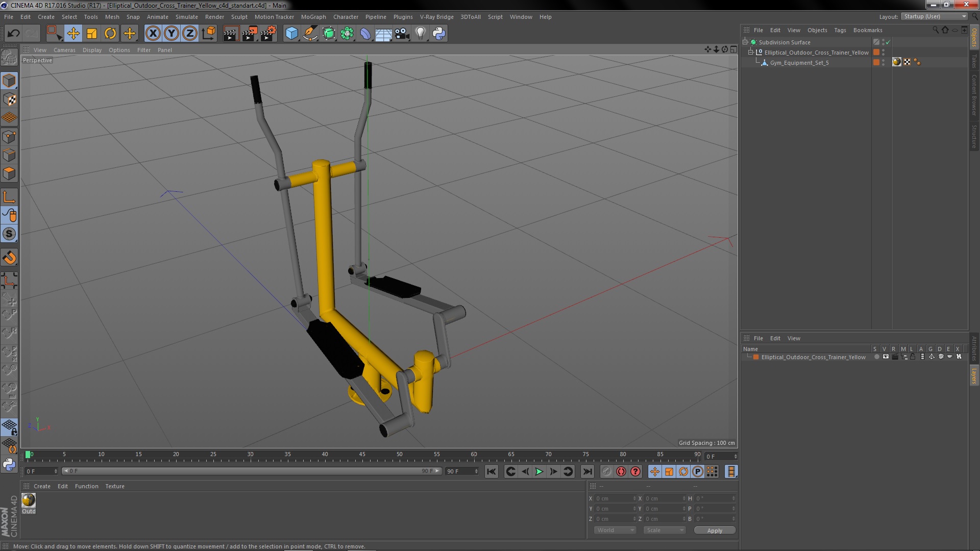Add floor/environment object icon
This screenshot has height=551, width=980.
pyautogui.click(x=383, y=34)
